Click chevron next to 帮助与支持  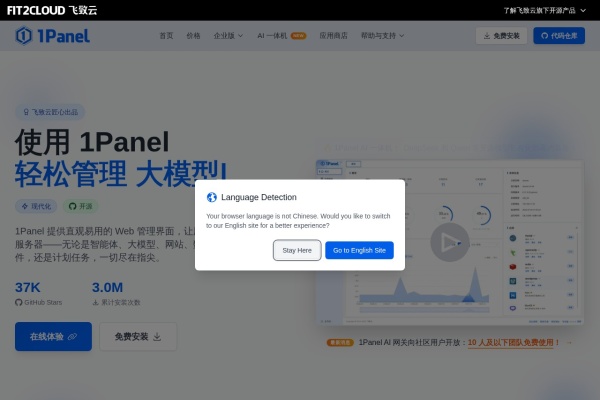pos(402,36)
